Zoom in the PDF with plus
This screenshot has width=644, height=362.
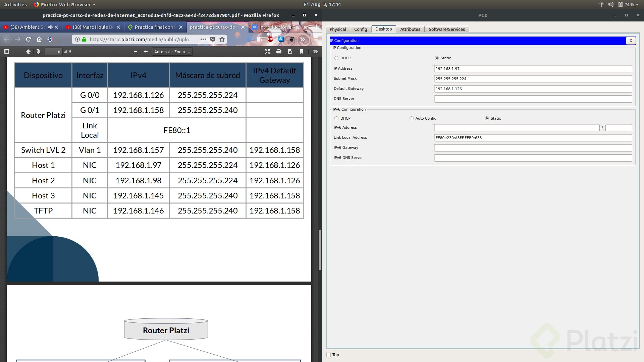pos(146,52)
